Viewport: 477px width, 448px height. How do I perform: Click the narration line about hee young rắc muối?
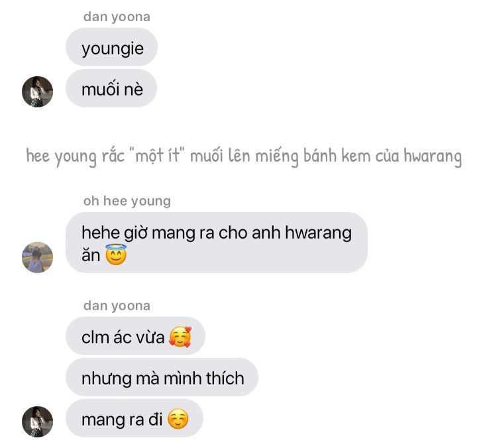(x=244, y=156)
